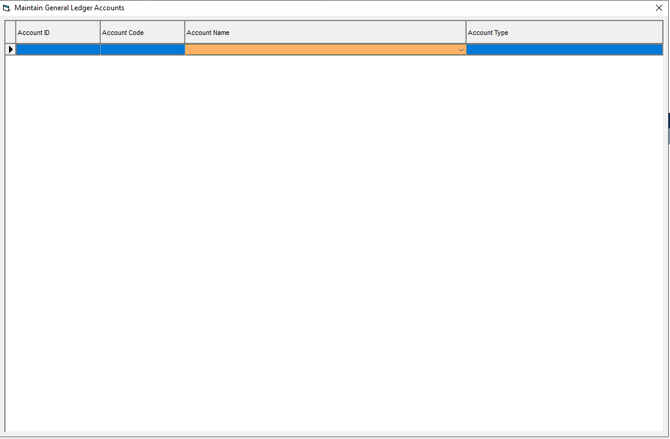Open the Account Name dropdown arrow
This screenshot has height=439, width=670.
[x=461, y=50]
